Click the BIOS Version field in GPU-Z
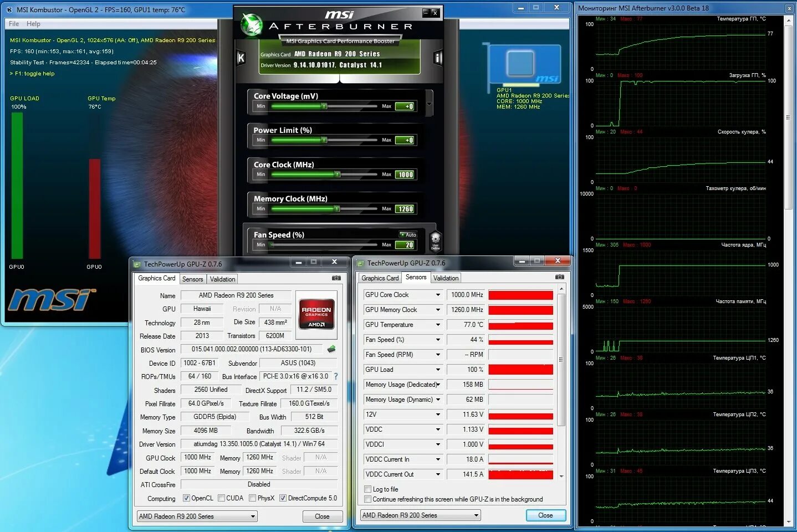Image resolution: width=797 pixels, height=532 pixels. tap(253, 349)
